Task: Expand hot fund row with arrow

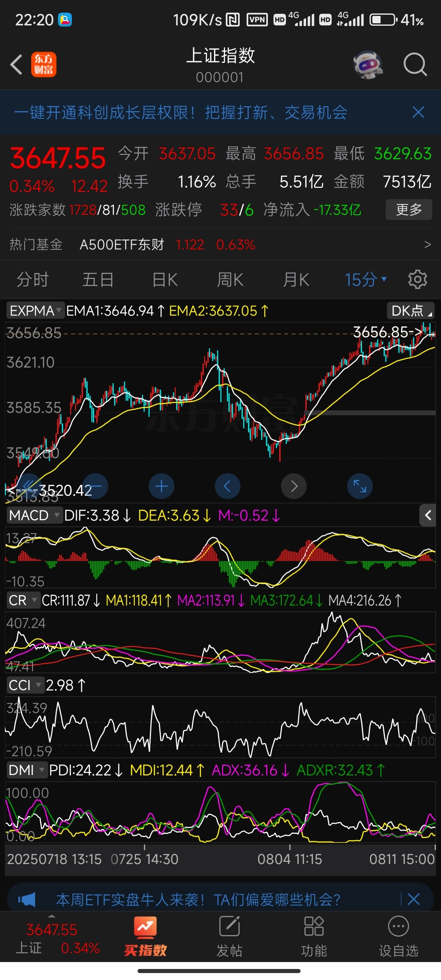Action: tap(428, 245)
